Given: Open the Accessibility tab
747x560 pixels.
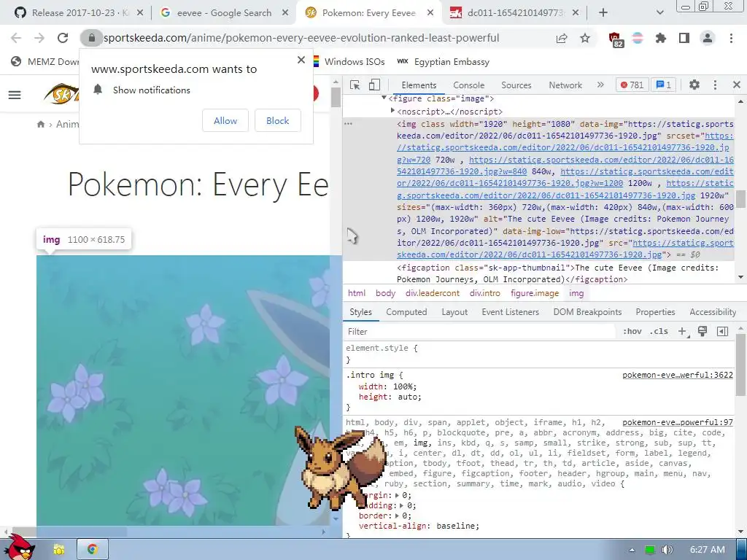Looking at the screenshot, I should (713, 312).
